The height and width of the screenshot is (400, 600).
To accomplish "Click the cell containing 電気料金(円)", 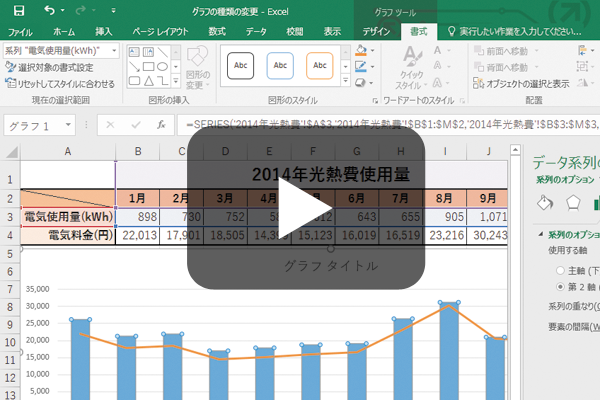I will [x=68, y=235].
